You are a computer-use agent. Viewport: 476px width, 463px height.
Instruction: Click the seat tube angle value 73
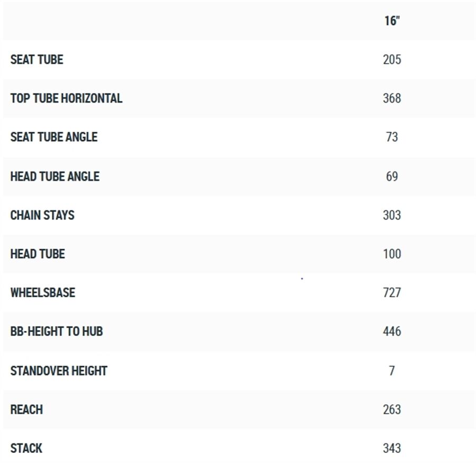coord(392,137)
